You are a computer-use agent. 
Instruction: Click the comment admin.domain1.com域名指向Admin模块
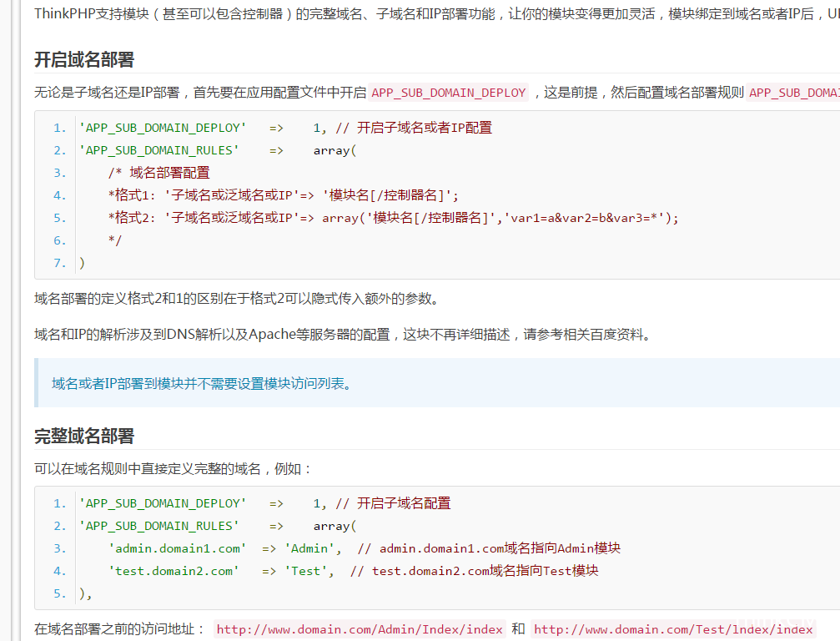(x=489, y=548)
